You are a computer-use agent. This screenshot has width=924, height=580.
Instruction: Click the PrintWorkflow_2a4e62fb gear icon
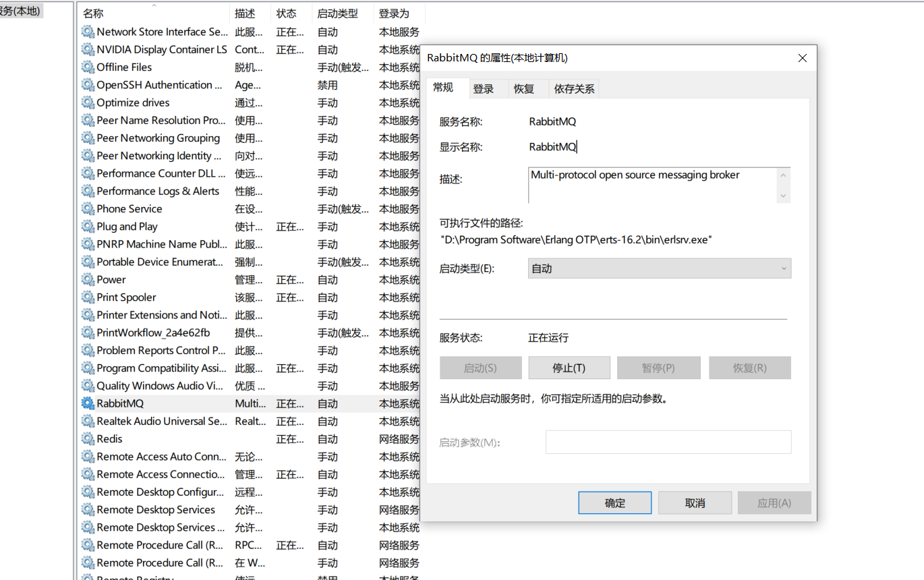(88, 332)
